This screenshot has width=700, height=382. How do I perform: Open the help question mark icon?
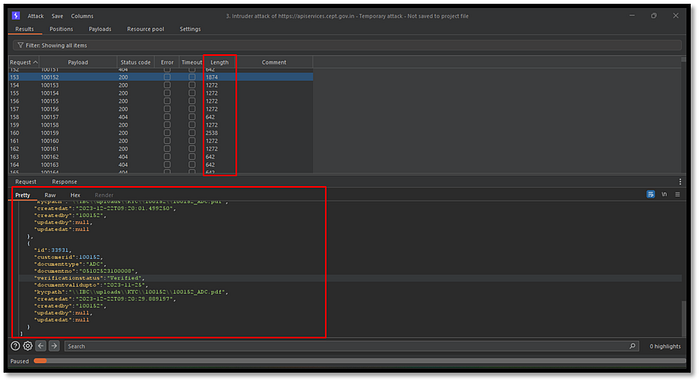coord(15,346)
